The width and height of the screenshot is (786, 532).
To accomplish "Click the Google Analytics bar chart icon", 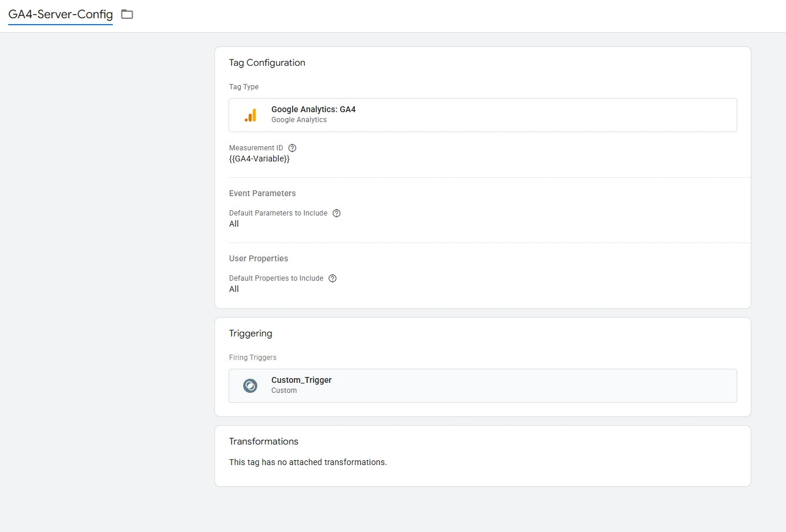I will click(x=250, y=115).
